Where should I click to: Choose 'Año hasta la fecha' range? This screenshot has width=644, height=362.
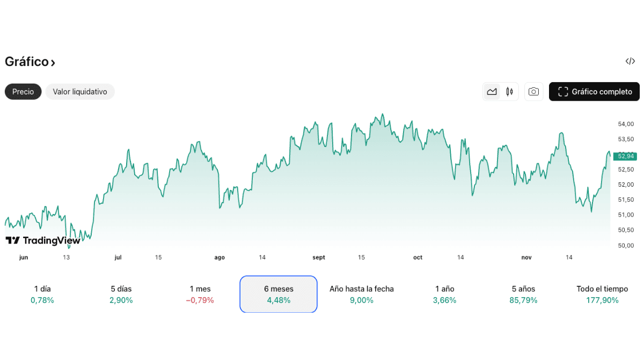click(x=361, y=294)
